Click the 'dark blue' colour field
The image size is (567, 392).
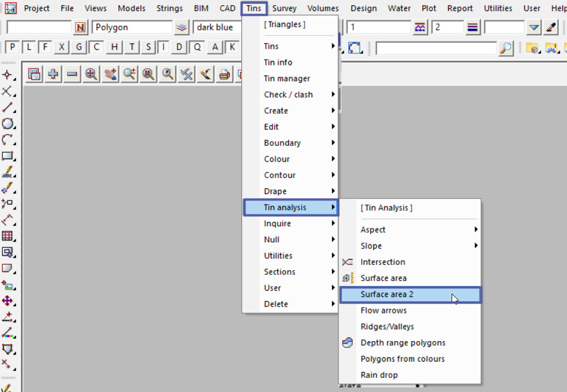[x=216, y=27]
